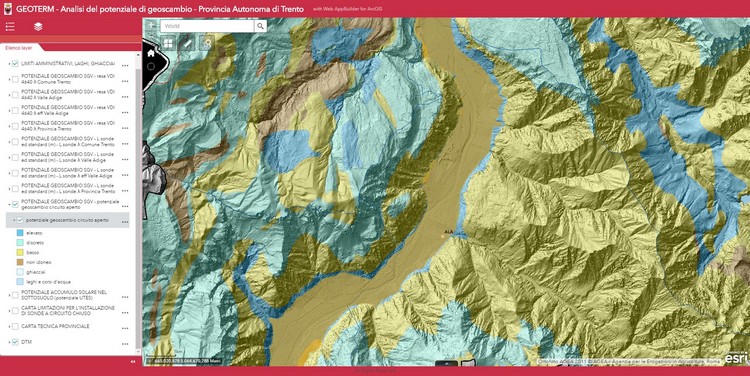Open the basemap gallery grid icon

(x=168, y=44)
